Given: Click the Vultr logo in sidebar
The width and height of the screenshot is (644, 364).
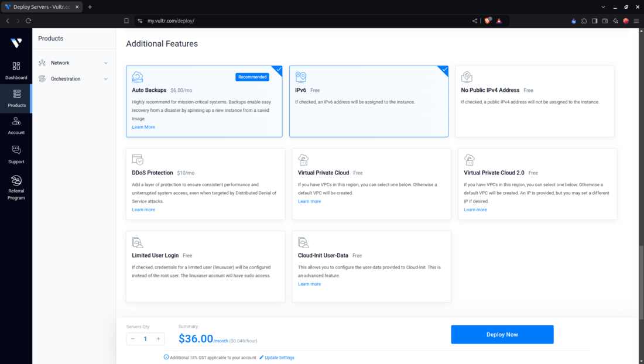Looking at the screenshot, I should pyautogui.click(x=16, y=43).
